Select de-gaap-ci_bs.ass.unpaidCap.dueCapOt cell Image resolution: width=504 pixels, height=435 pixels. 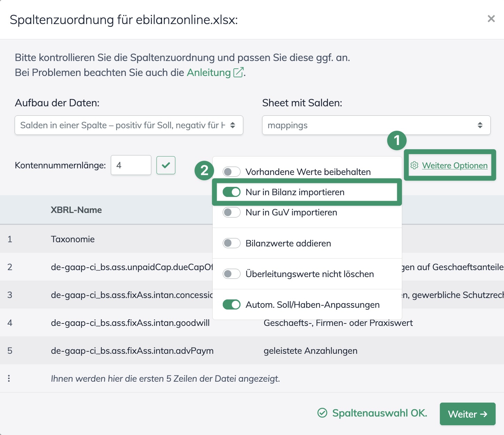point(132,267)
